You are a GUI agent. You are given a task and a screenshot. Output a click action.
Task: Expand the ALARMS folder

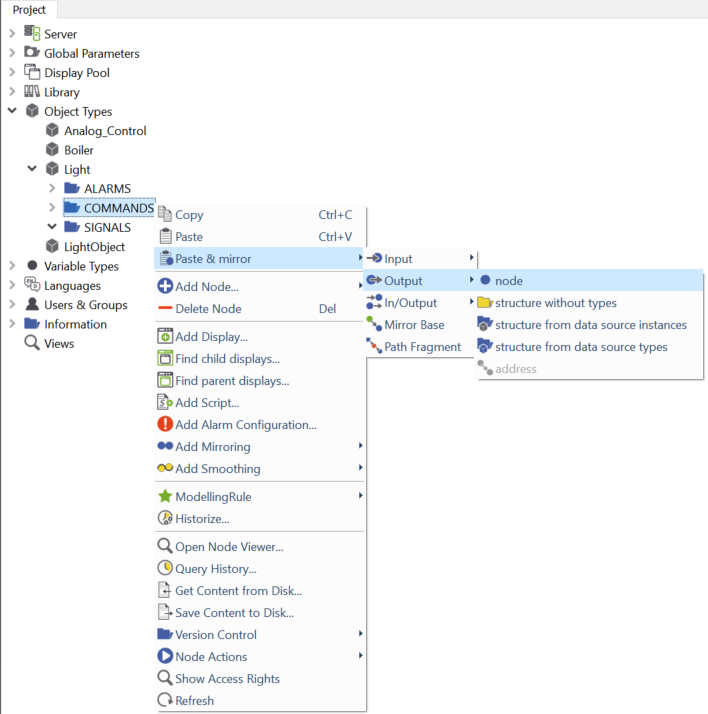point(52,189)
